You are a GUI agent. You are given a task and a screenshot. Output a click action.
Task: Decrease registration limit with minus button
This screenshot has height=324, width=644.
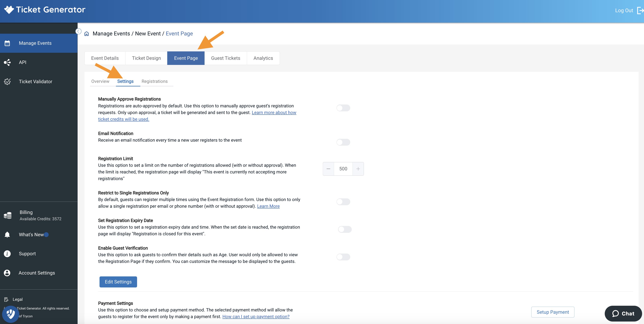point(328,169)
